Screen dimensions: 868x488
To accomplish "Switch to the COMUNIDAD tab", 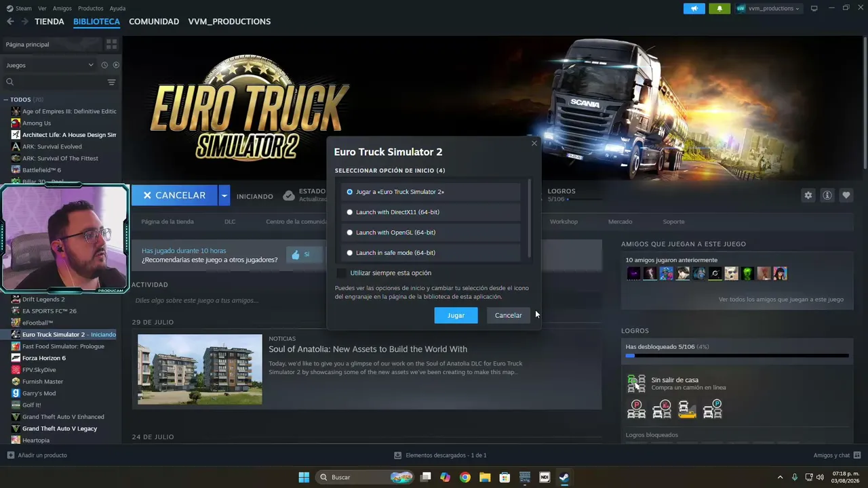I will tap(154, 22).
